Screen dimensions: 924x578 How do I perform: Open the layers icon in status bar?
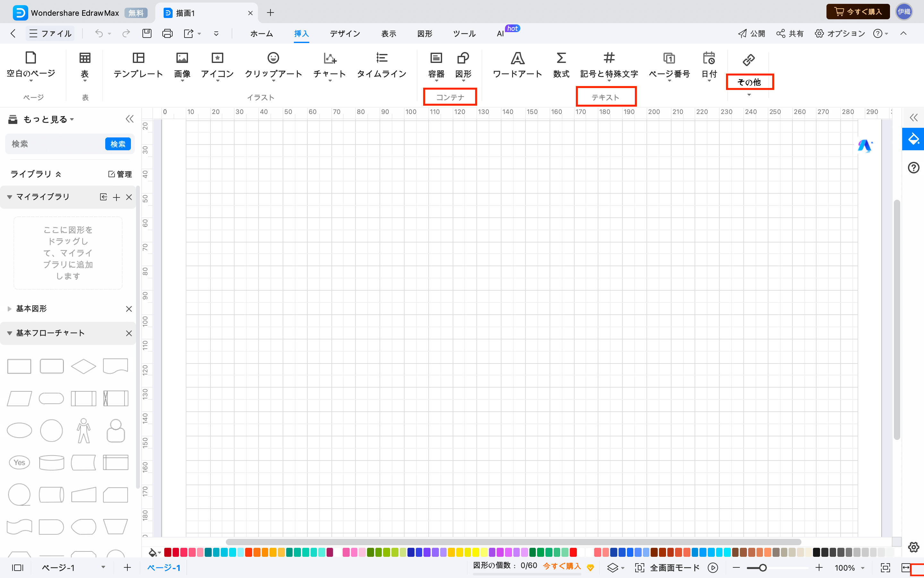coord(612,568)
